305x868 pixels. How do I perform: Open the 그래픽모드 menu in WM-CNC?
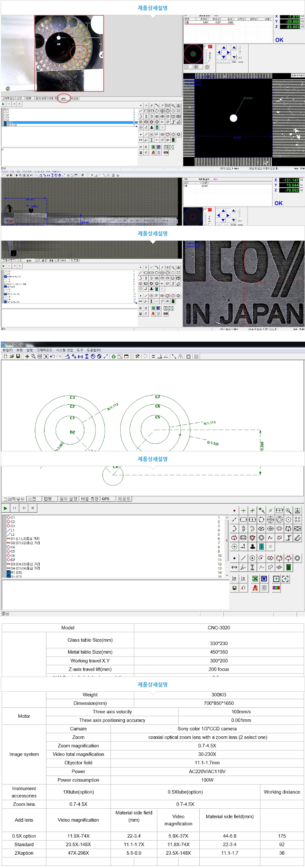point(44,350)
